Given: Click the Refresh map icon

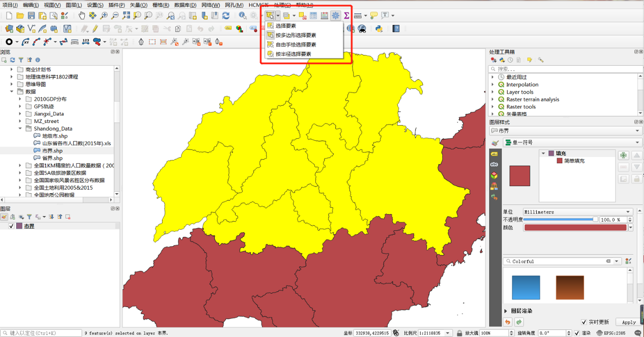Looking at the screenshot, I should (x=226, y=16).
